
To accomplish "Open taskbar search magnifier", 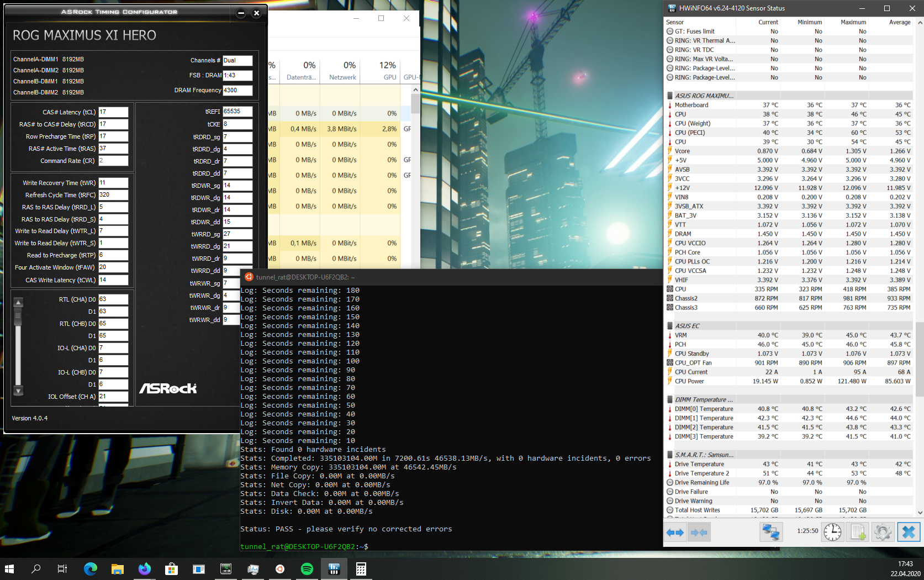I will 36,568.
